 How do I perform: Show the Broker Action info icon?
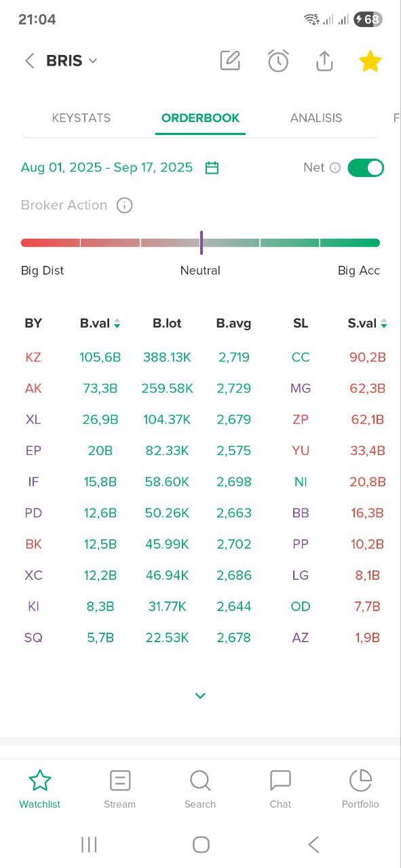pyautogui.click(x=124, y=205)
